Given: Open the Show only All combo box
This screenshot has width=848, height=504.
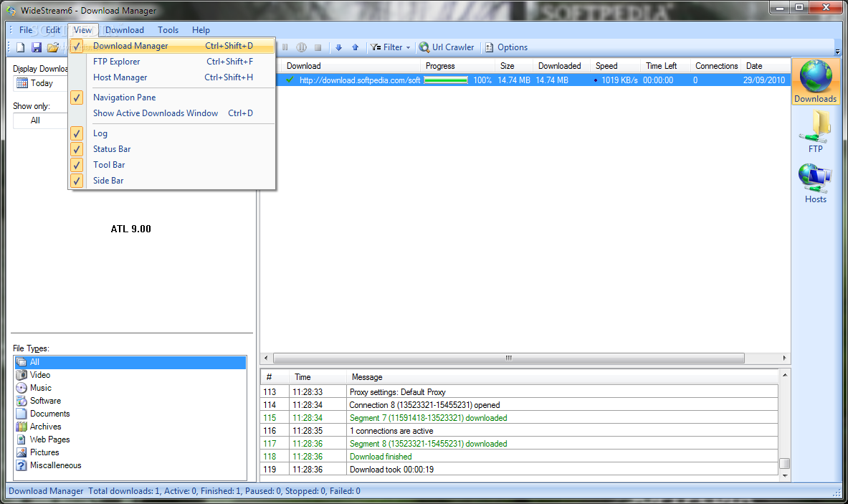Looking at the screenshot, I should pyautogui.click(x=41, y=120).
